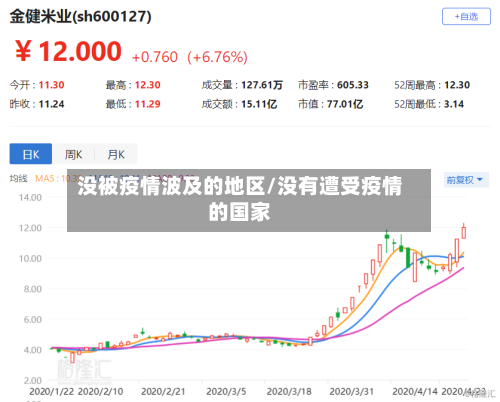This screenshot has height=402, width=500.
Task: Select the stock title 金健米业(sh600127)
Action: click(x=80, y=16)
